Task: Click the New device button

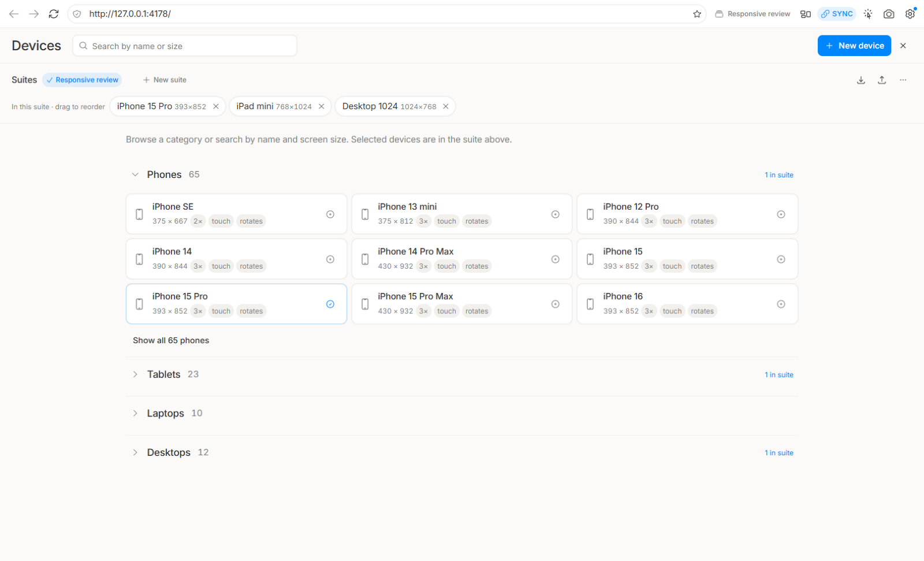Action: click(x=854, y=46)
